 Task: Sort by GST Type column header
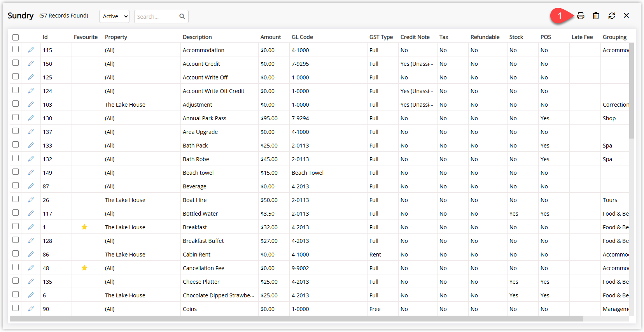(x=381, y=37)
